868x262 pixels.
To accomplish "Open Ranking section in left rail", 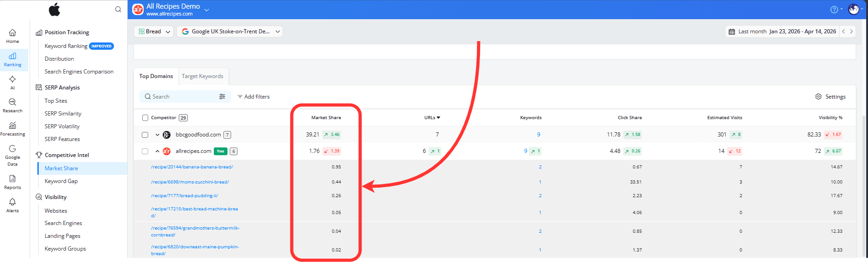I will [x=12, y=60].
